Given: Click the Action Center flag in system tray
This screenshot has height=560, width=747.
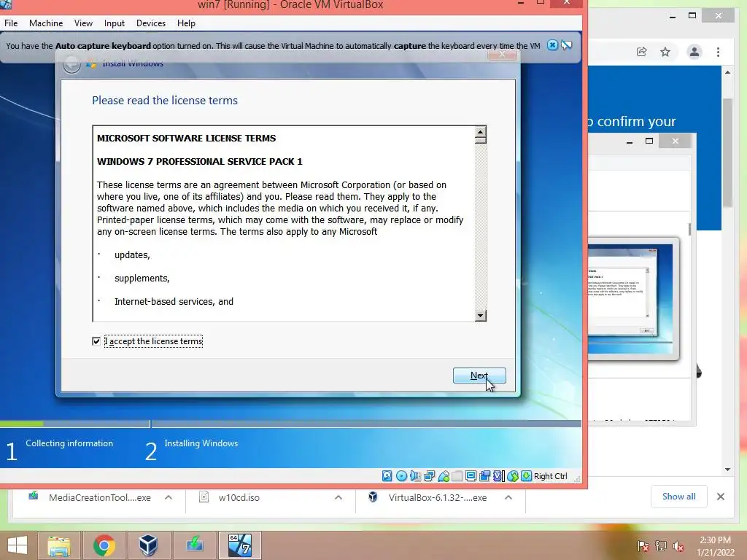Looking at the screenshot, I should point(643,546).
